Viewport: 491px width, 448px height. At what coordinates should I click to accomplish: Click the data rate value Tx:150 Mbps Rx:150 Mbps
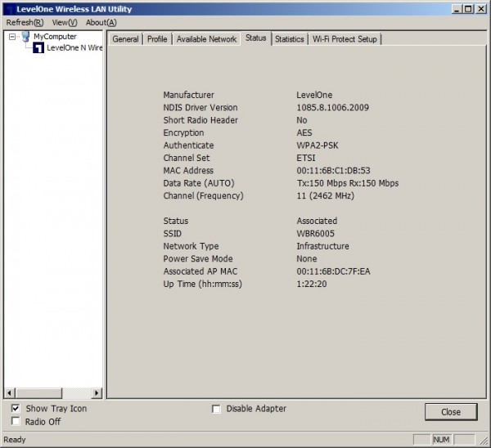point(348,183)
